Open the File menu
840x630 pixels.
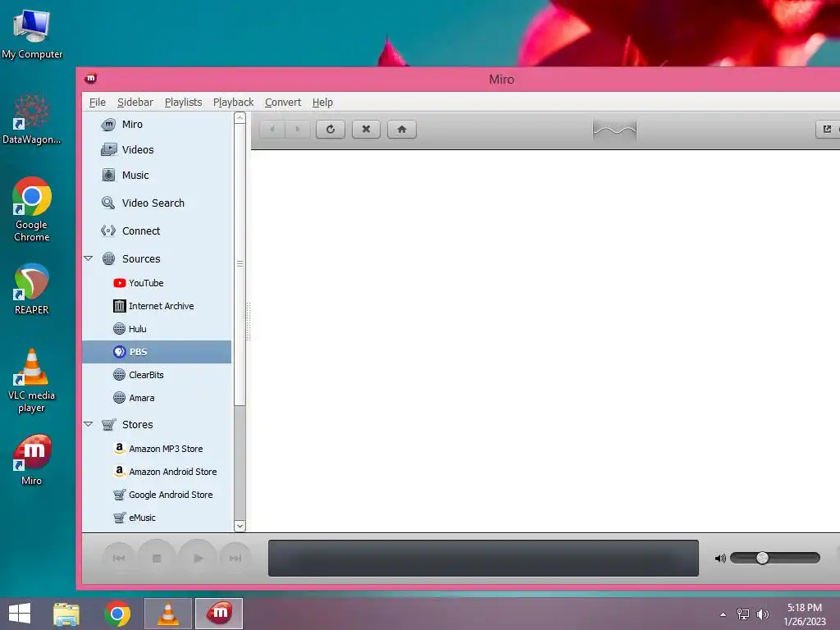click(x=97, y=103)
